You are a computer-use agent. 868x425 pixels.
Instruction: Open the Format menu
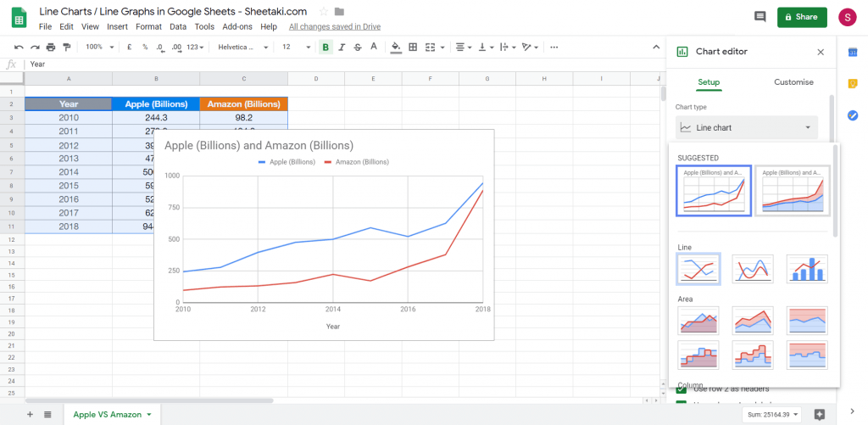pyautogui.click(x=149, y=26)
